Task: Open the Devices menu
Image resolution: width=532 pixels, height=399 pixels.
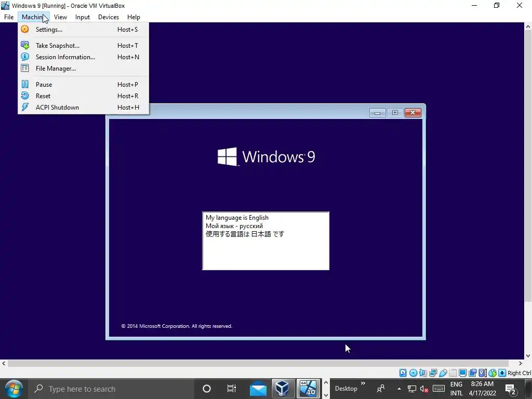Action: tap(109, 17)
